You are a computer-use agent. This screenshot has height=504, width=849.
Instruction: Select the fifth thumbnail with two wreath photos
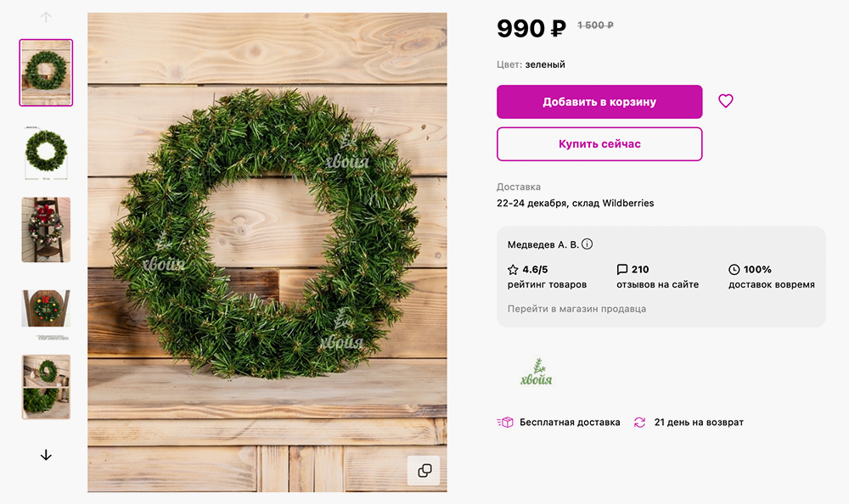(x=46, y=387)
